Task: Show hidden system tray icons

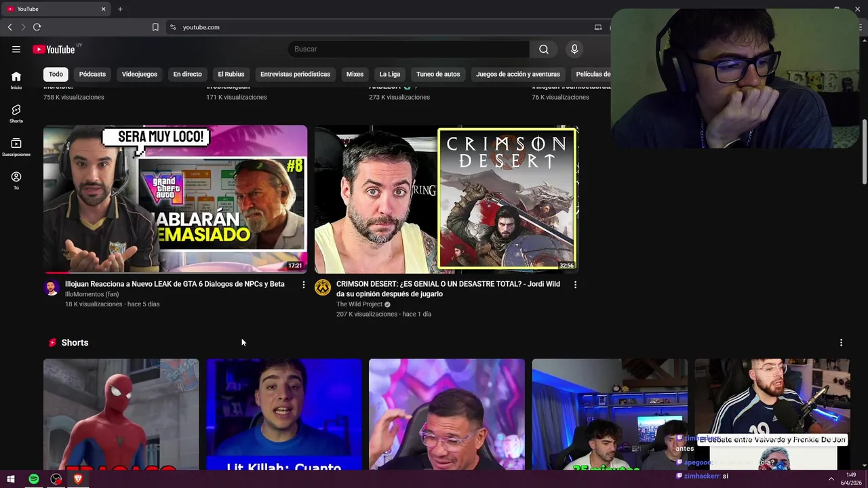Action: click(x=831, y=479)
